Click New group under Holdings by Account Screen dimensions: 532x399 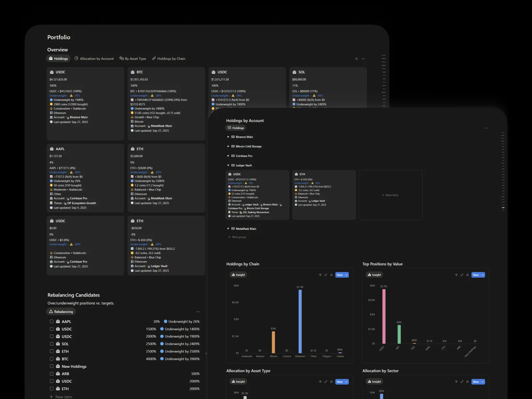click(x=237, y=237)
